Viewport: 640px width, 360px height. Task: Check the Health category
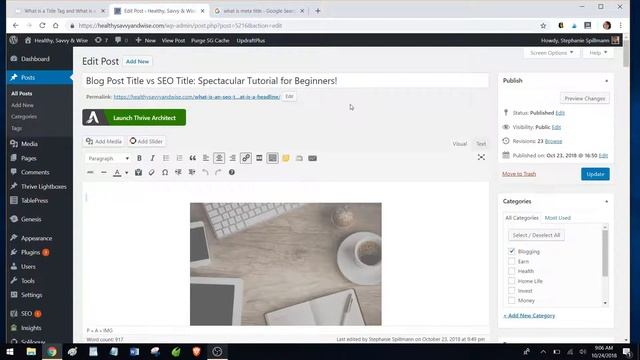pyautogui.click(x=511, y=271)
